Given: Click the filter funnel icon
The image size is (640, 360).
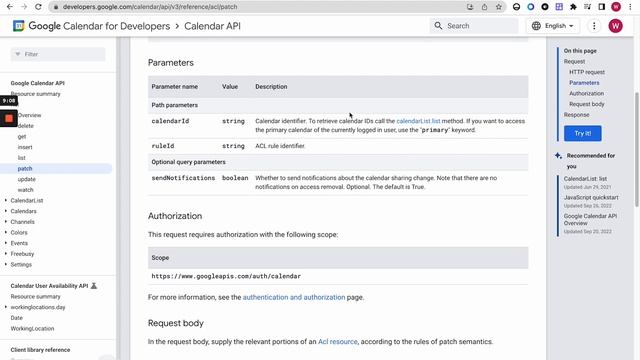Looking at the screenshot, I should [x=18, y=54].
